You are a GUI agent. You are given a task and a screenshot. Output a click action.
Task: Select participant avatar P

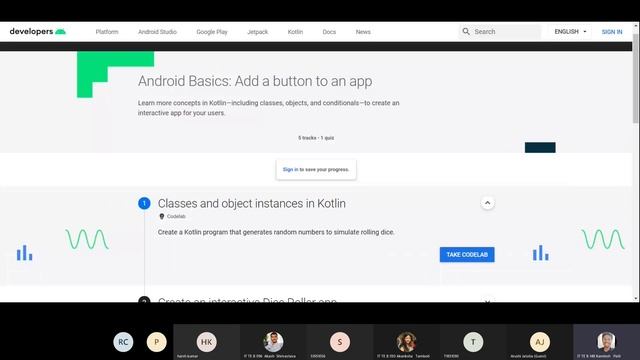(x=157, y=342)
